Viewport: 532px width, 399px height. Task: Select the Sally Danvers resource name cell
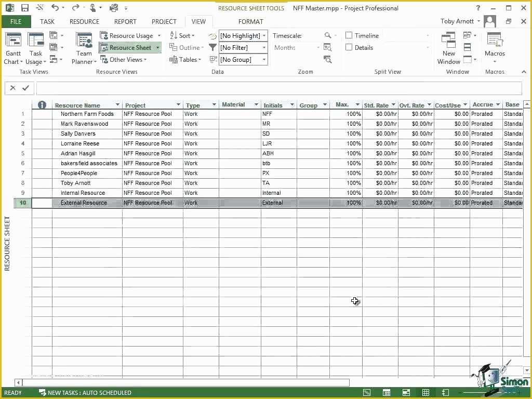[87, 134]
